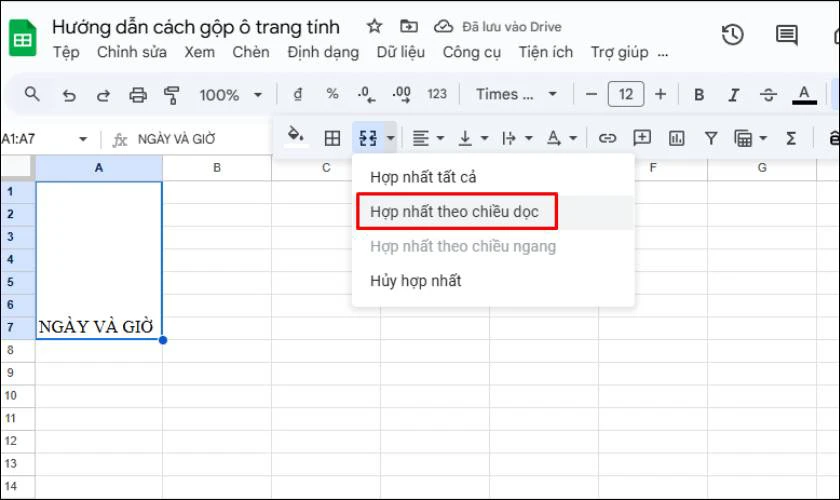Viewport: 840px width, 500px height.
Task: Open text wrapping dropdown
Action: (x=517, y=138)
